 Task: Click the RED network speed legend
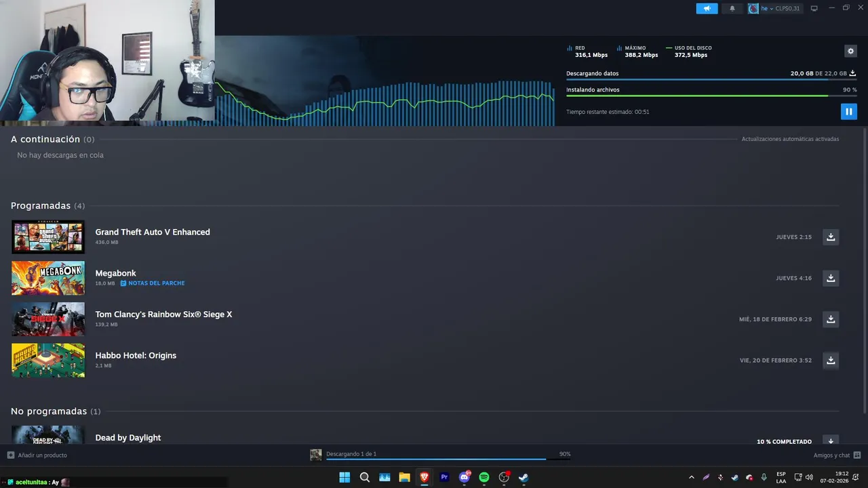(x=587, y=52)
